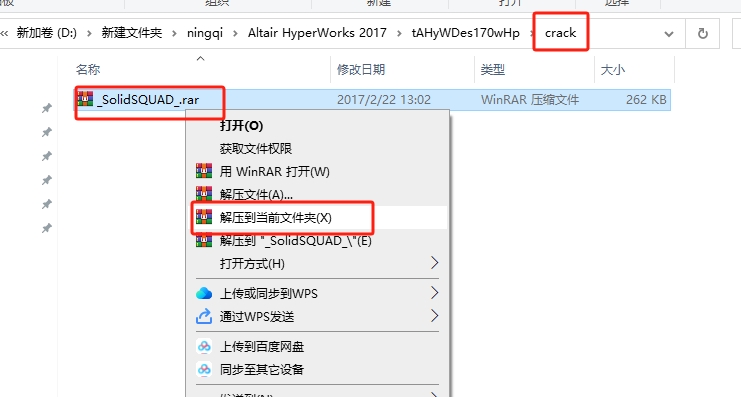This screenshot has height=397, width=741.
Task: Expand chevron after 新建文件夹
Action: point(174,34)
